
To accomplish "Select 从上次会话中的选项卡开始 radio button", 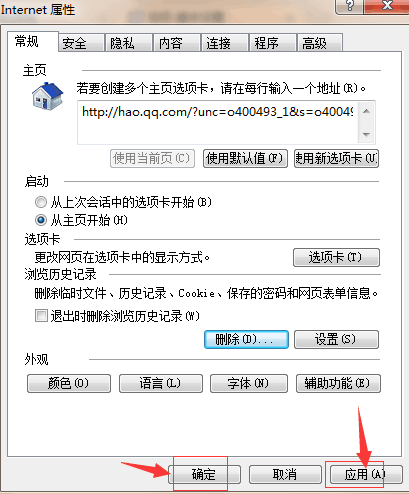I will tap(41, 202).
